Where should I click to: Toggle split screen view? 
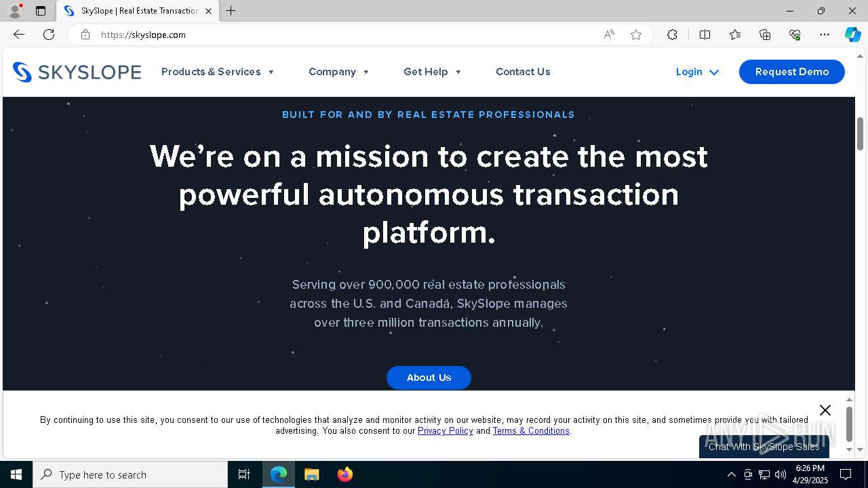705,35
